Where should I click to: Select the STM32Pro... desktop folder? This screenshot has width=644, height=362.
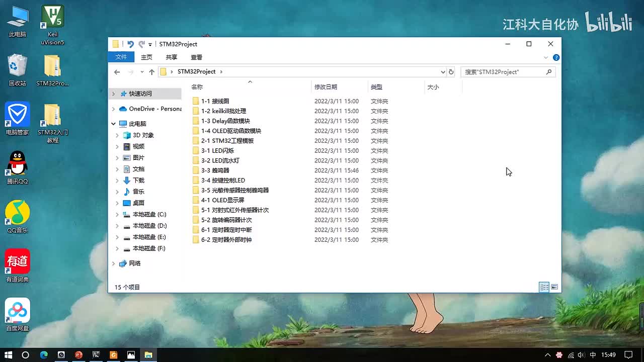[52, 70]
